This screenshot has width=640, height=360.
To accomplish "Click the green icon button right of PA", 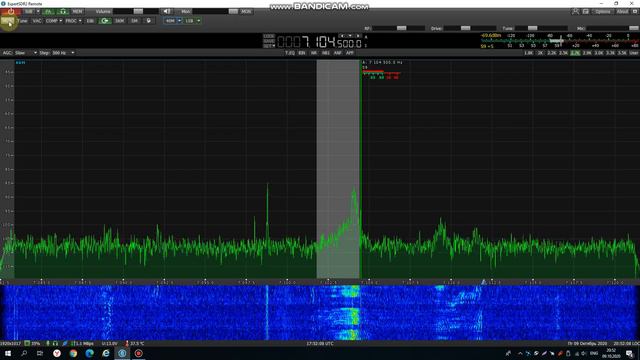I will pos(63,11).
